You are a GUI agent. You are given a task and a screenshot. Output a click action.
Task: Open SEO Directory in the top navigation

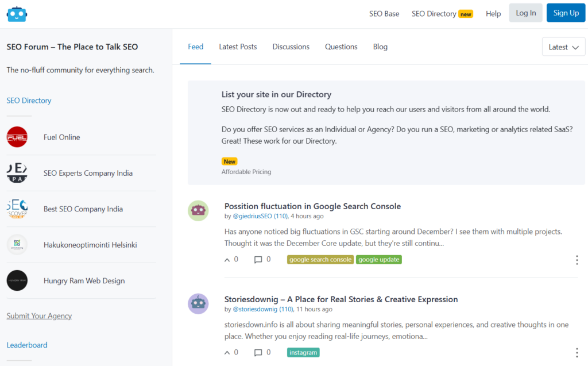pyautogui.click(x=434, y=14)
